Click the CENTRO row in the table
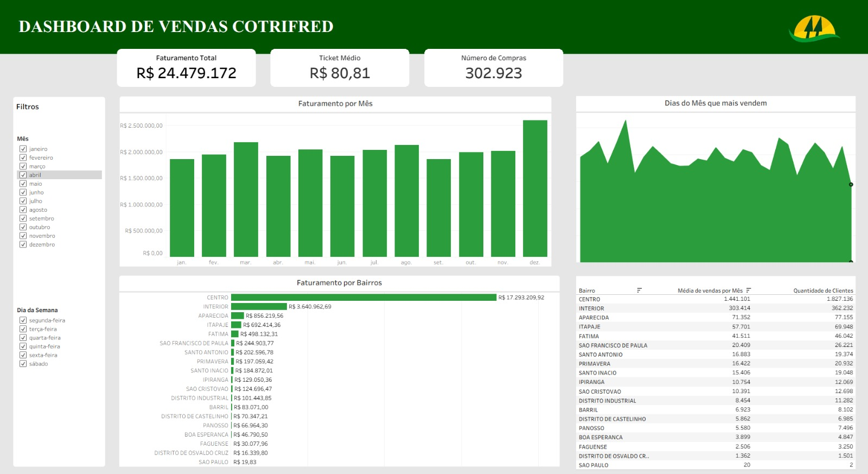 716,299
